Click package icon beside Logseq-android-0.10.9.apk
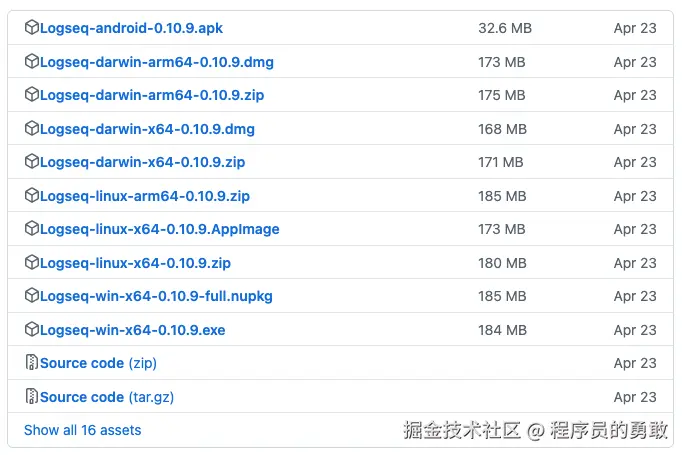This screenshot has height=455, width=682. [31, 28]
